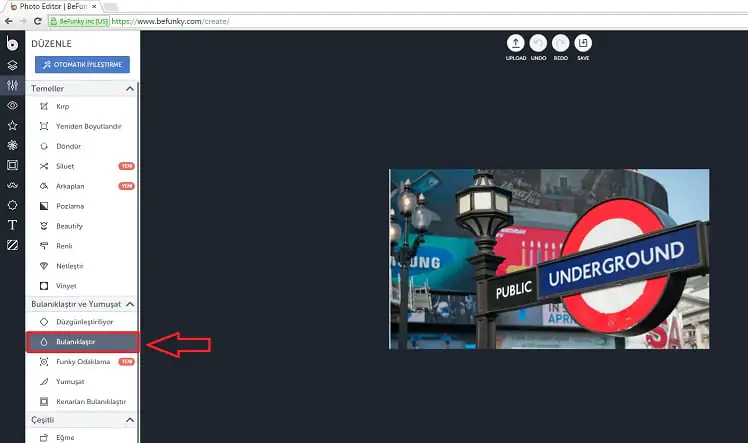Open the Funky Odaklama tool
Screen dimensions: 748x443
(82, 362)
